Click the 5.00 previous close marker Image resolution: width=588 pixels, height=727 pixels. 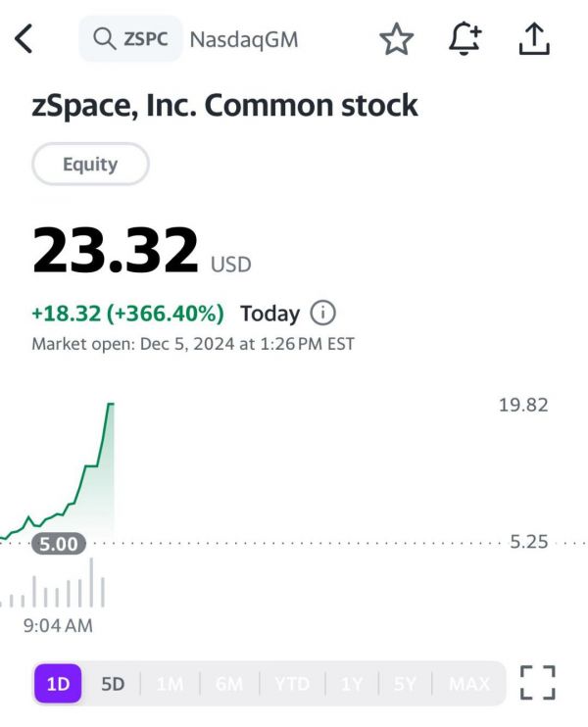pyautogui.click(x=59, y=544)
